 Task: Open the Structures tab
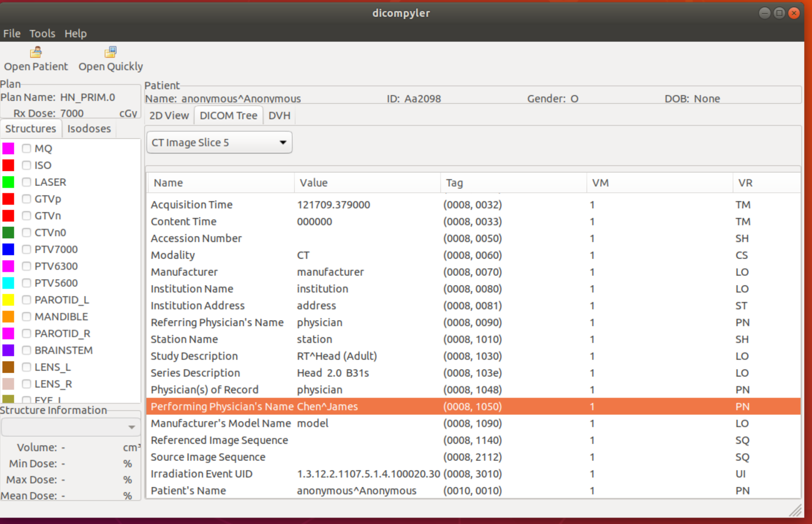pos(30,128)
